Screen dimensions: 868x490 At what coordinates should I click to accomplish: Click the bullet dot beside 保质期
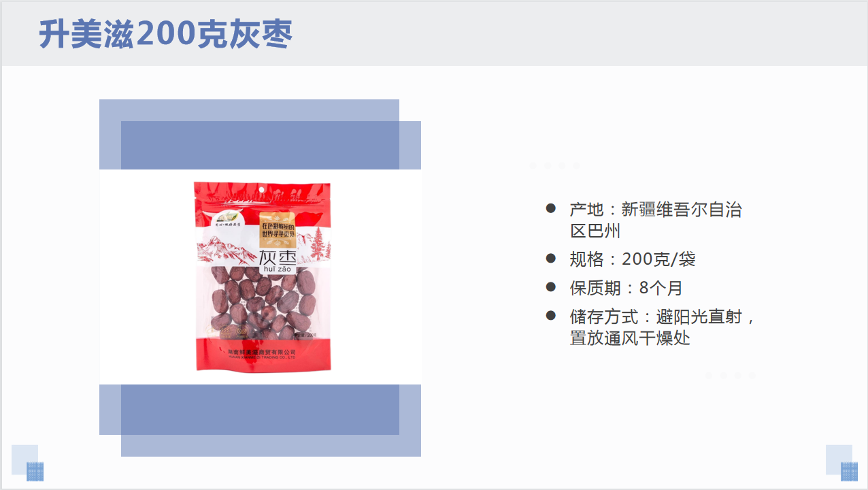[551, 287]
